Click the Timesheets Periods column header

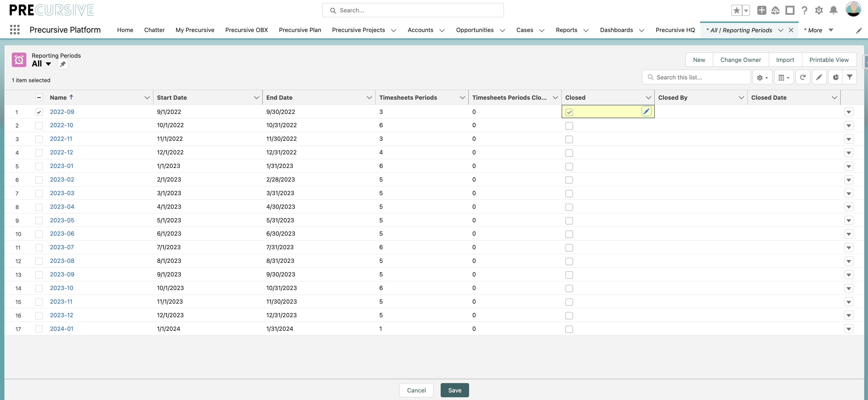(408, 97)
